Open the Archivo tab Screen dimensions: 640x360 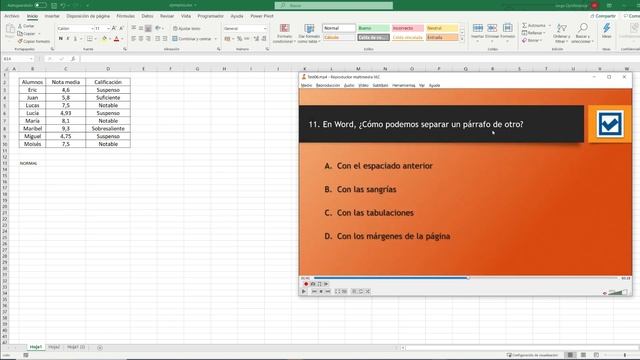[11, 16]
